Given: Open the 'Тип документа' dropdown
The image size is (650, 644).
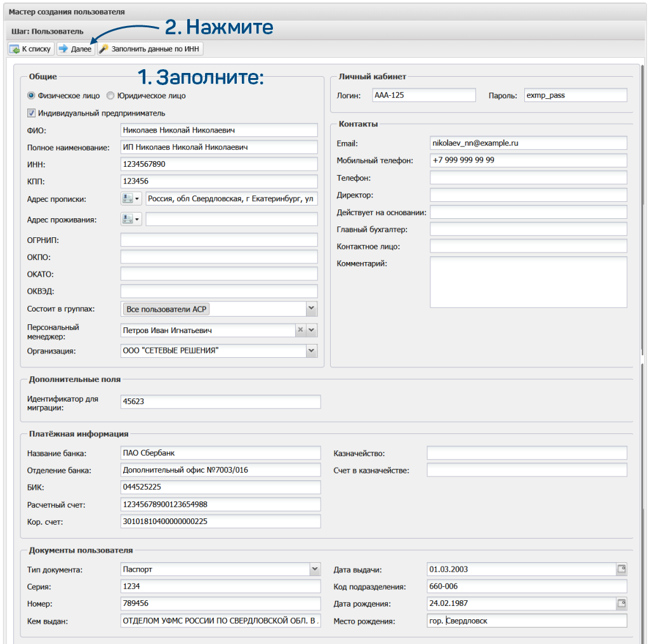Looking at the screenshot, I should pos(315,569).
